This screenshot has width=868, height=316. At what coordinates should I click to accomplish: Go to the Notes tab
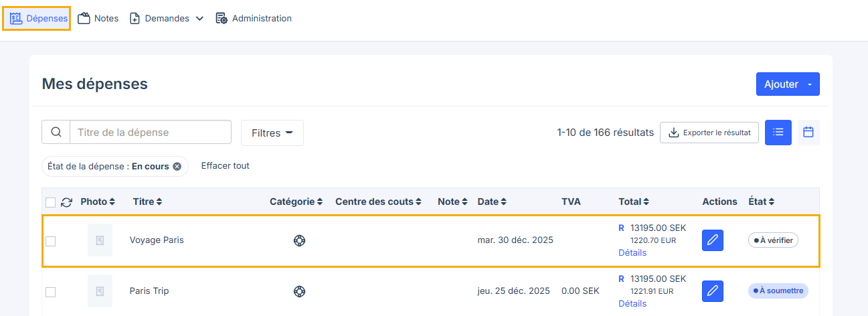click(x=98, y=19)
